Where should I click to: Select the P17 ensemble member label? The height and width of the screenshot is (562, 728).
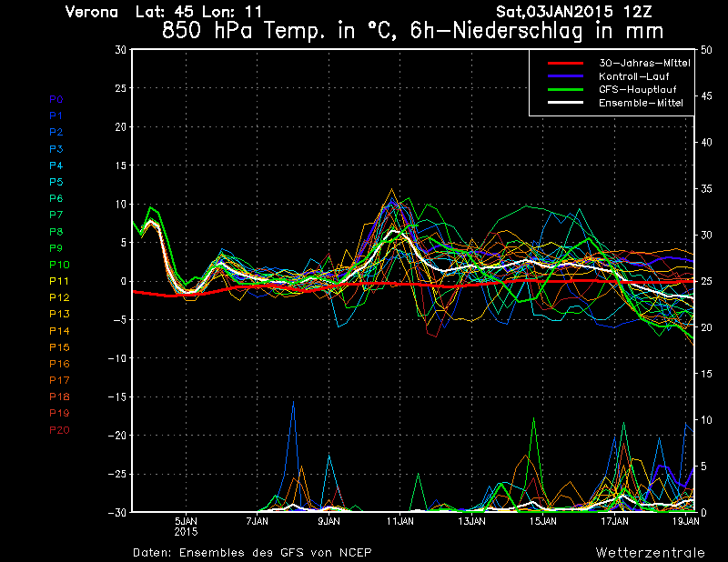58,380
